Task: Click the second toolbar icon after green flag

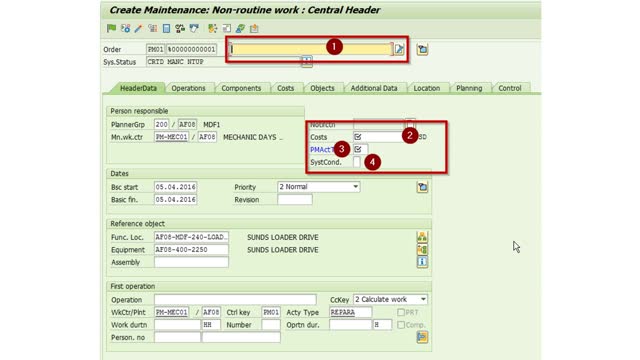Action: click(x=125, y=28)
